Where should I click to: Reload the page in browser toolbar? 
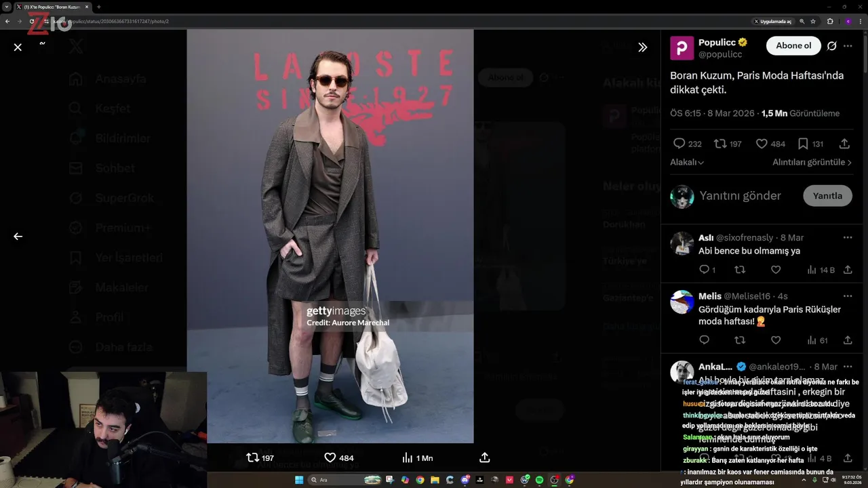click(x=32, y=21)
